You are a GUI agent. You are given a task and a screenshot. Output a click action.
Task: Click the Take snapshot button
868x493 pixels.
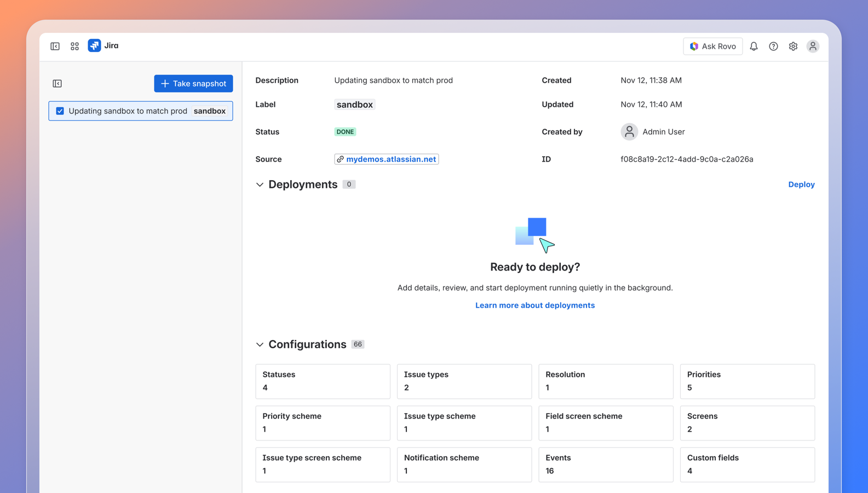click(x=193, y=84)
